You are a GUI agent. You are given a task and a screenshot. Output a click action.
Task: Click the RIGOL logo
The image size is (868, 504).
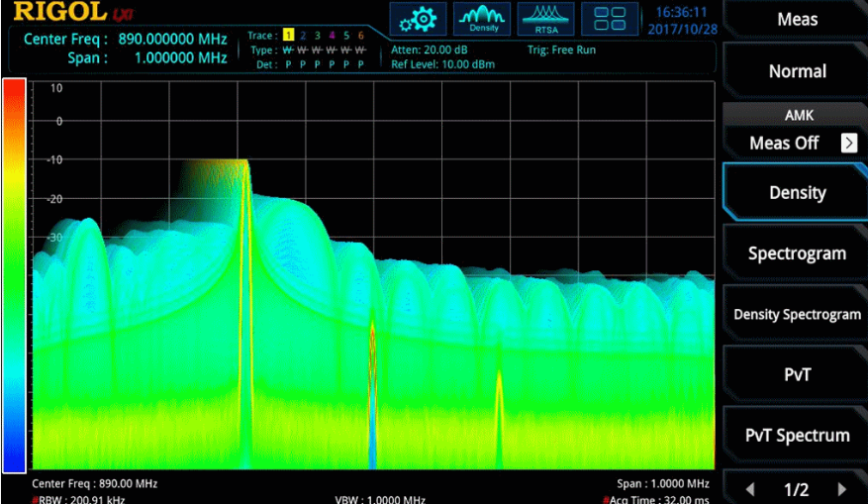[x=59, y=13]
